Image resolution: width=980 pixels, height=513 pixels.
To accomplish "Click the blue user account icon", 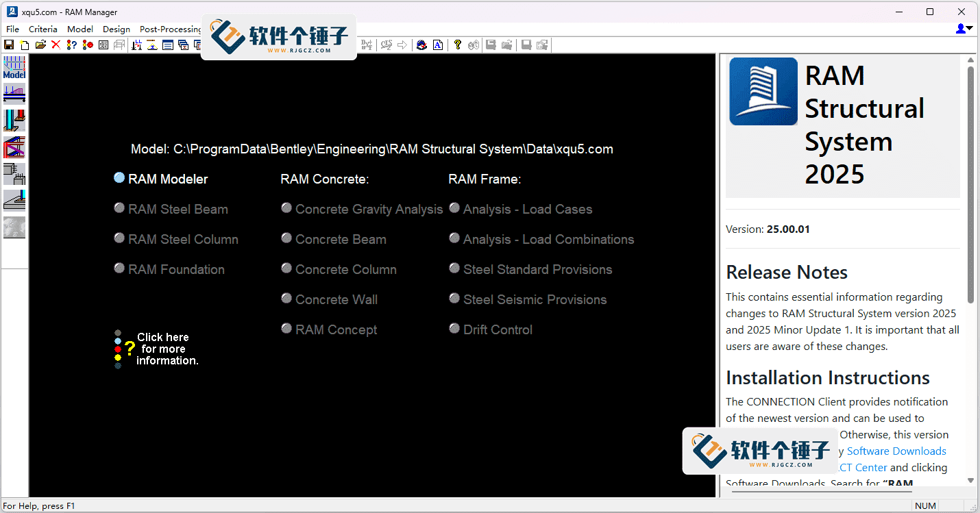I will pos(961,29).
